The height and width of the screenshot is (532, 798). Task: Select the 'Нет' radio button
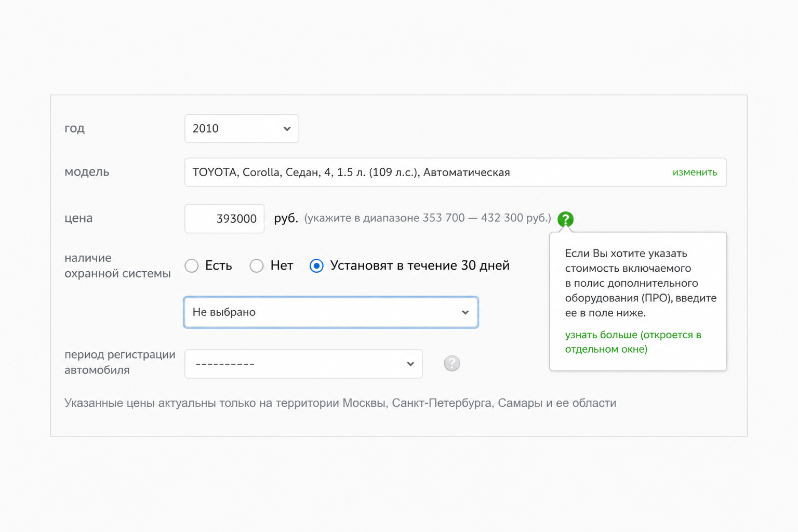point(257,265)
